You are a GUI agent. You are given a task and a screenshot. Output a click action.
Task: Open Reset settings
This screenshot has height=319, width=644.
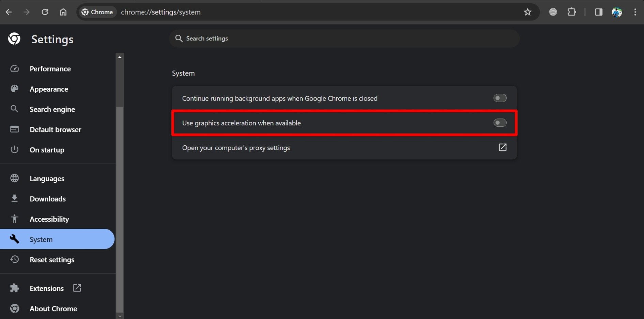point(52,259)
